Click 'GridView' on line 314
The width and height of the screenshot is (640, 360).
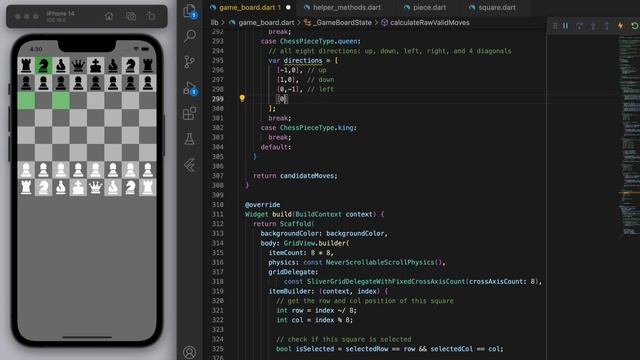[299, 243]
